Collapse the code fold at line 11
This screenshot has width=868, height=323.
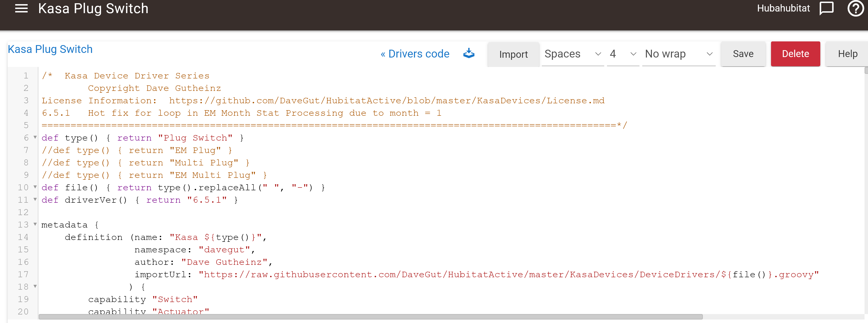tap(35, 199)
